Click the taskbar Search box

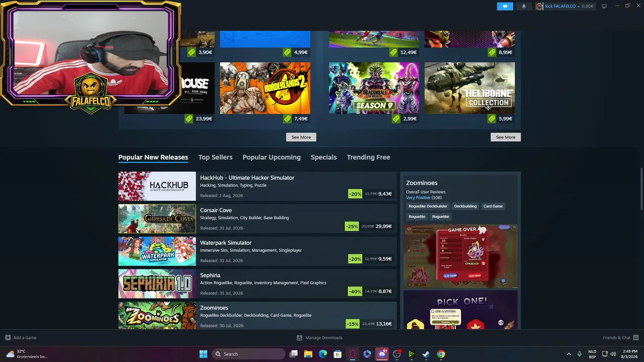(249, 354)
